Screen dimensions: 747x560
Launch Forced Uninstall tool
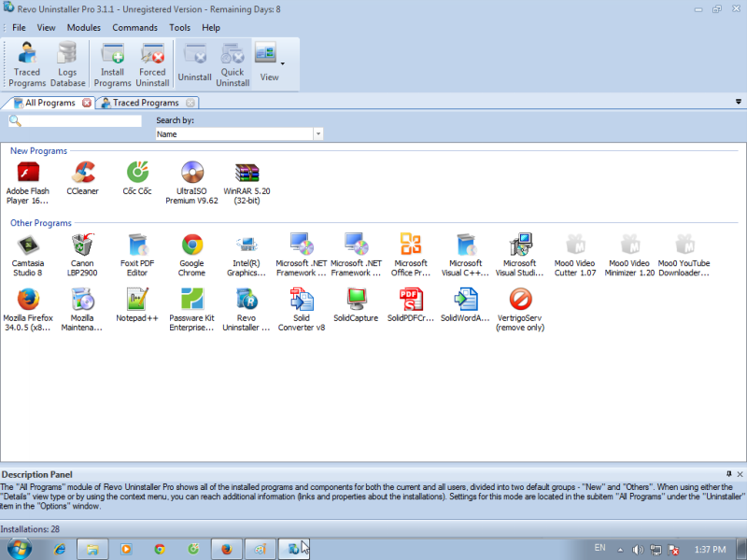coord(152,64)
